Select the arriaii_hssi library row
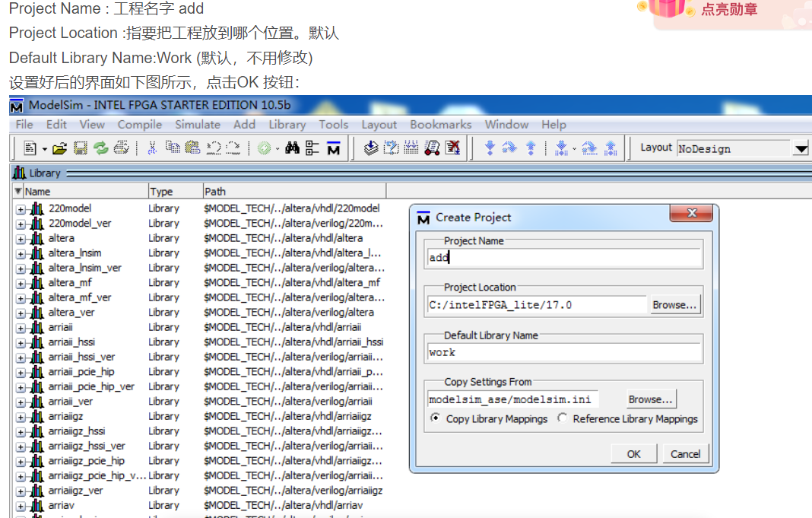This screenshot has width=812, height=518. 200,342
